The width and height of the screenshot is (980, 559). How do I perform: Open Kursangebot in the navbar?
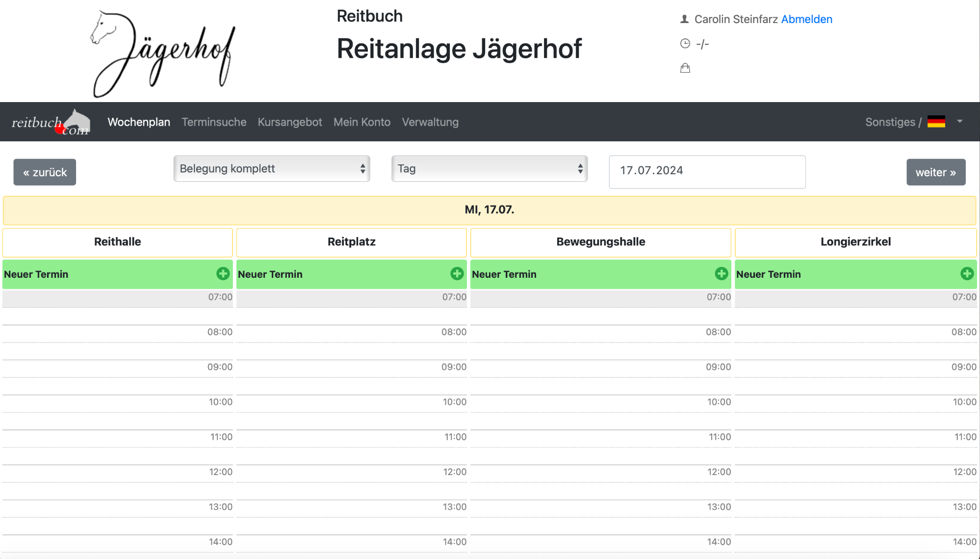(x=290, y=122)
